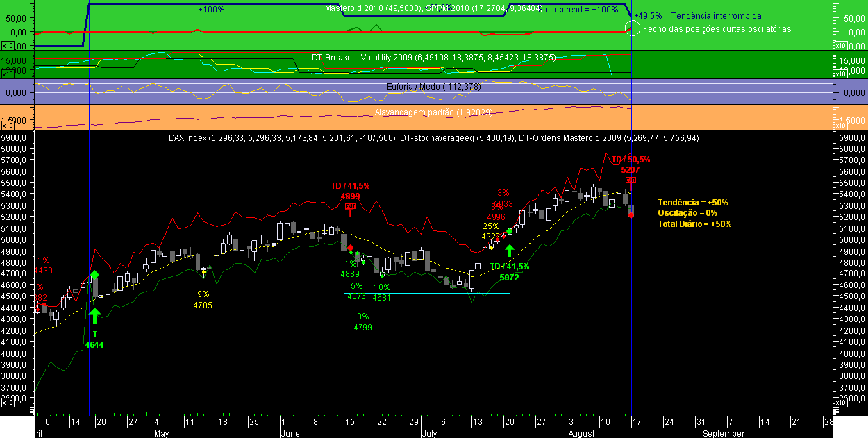Select the +100% annotation in the top panel
868x438 pixels.
point(210,10)
